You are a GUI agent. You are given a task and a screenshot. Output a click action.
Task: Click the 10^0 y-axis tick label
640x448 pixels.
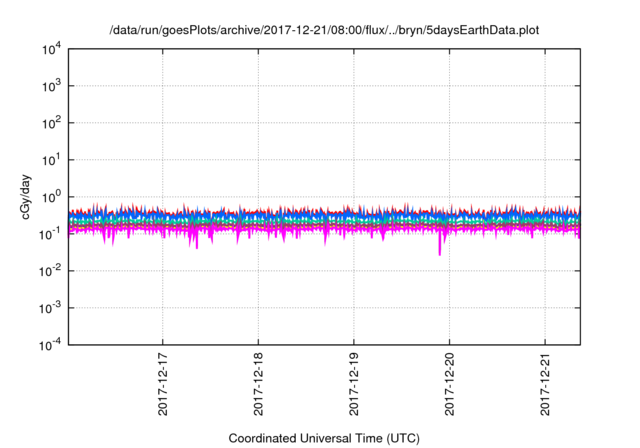point(52,197)
